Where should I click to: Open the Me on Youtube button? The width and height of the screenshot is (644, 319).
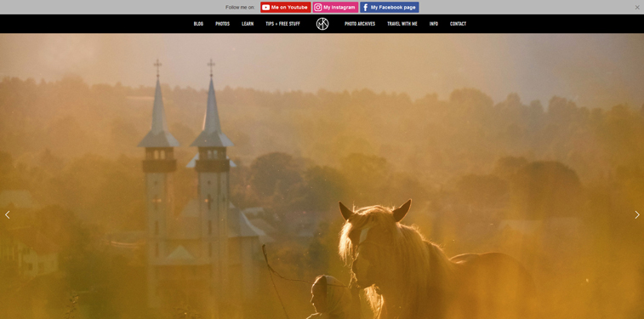click(x=286, y=8)
